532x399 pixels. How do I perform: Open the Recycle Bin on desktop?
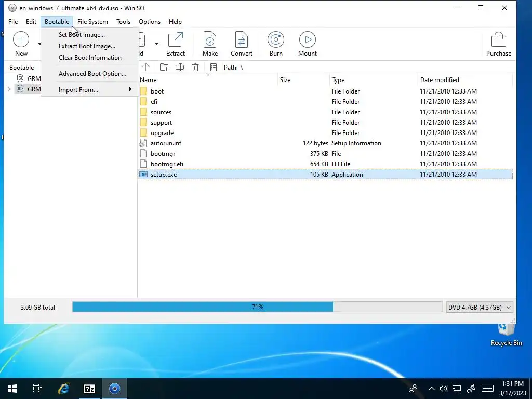[x=506, y=335]
